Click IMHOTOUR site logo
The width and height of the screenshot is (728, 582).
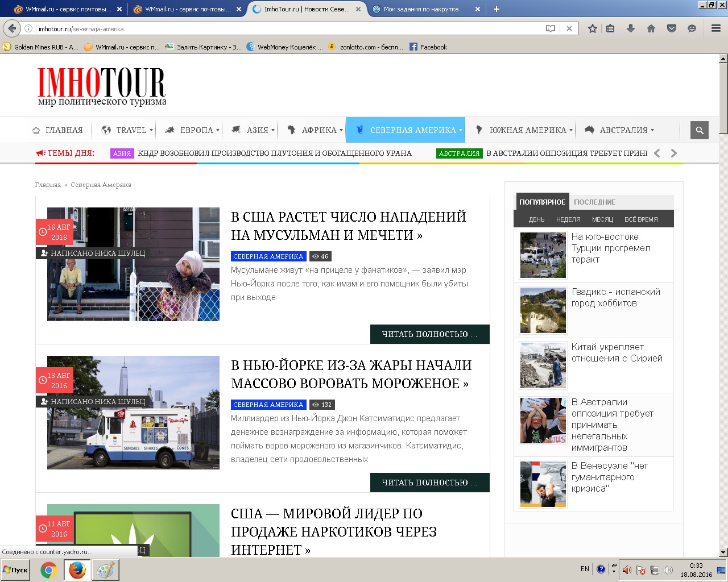click(102, 86)
